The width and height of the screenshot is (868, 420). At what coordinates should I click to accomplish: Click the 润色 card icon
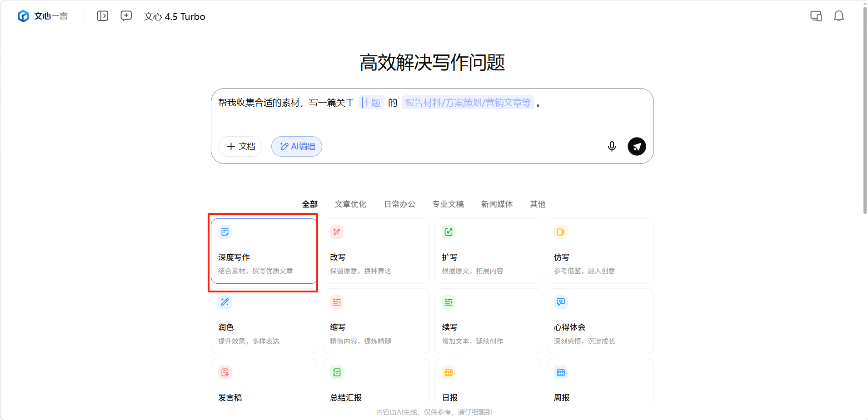click(225, 302)
